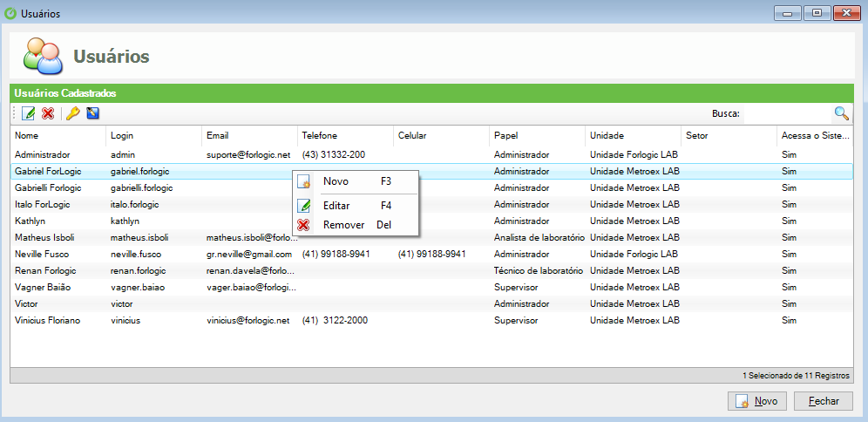
Task: Select the Gabriel ForLogic user row
Action: pos(431,171)
